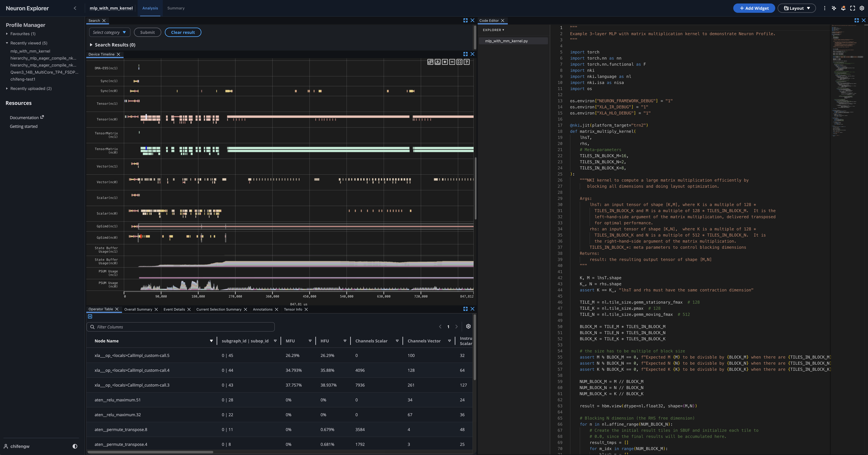Maximize the Operator Table panel
This screenshot has height=455, width=868.
[465, 309]
